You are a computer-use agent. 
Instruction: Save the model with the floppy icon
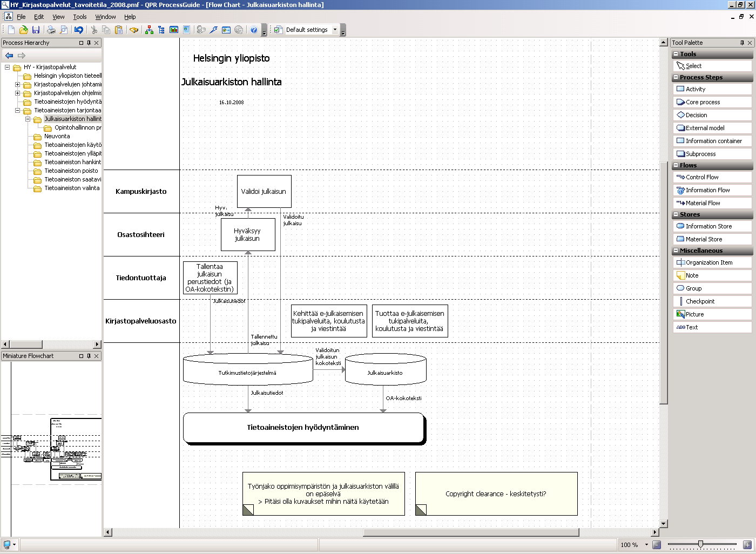point(36,30)
